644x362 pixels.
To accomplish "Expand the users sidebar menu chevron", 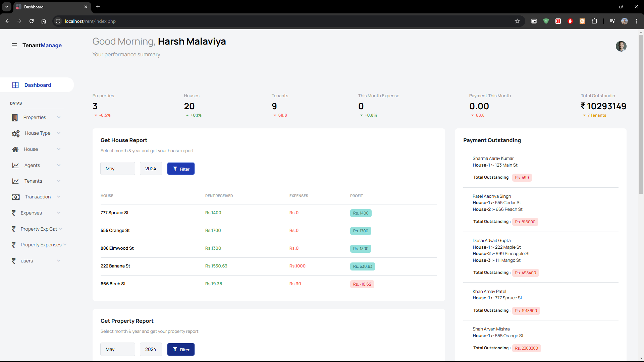I will (x=59, y=261).
